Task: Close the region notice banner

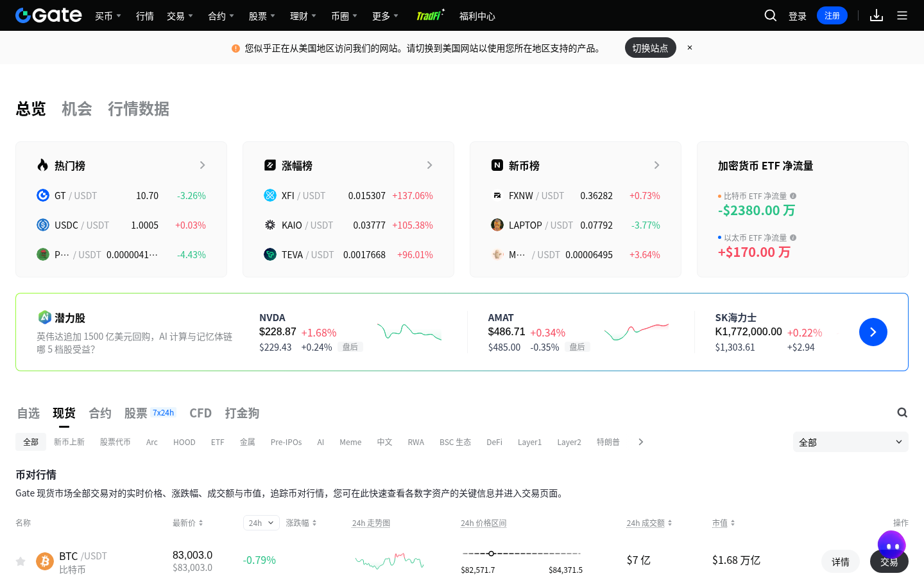Action: point(690,48)
